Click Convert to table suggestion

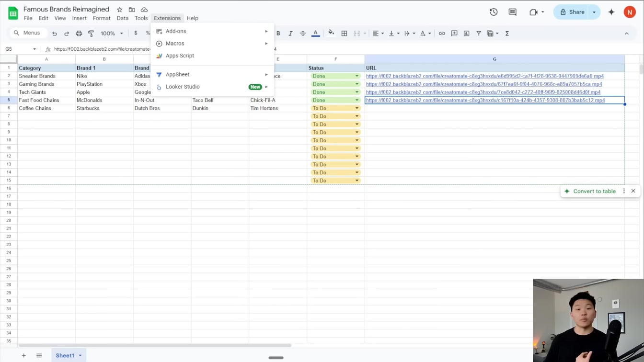(590, 191)
